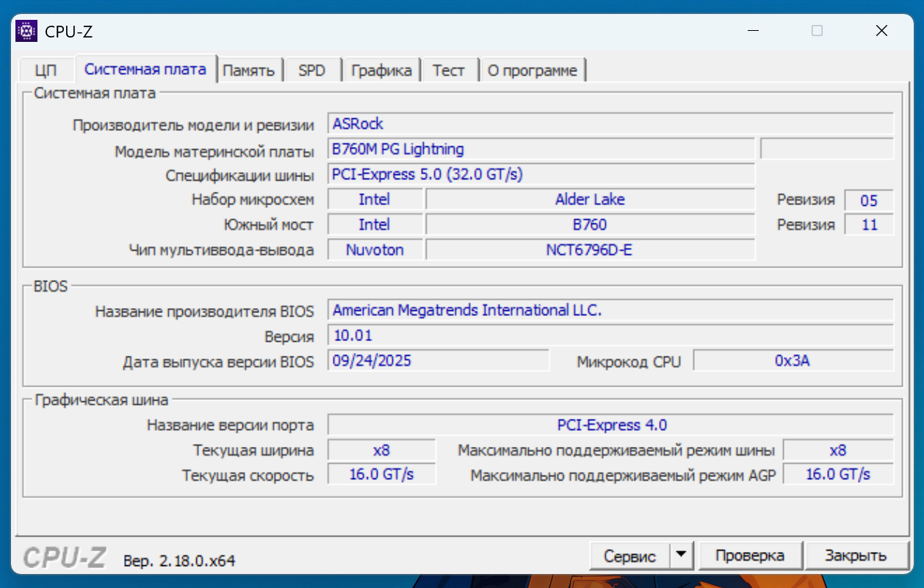The height and width of the screenshot is (588, 924).
Task: Select the Системная плата tab
Action: coord(145,69)
